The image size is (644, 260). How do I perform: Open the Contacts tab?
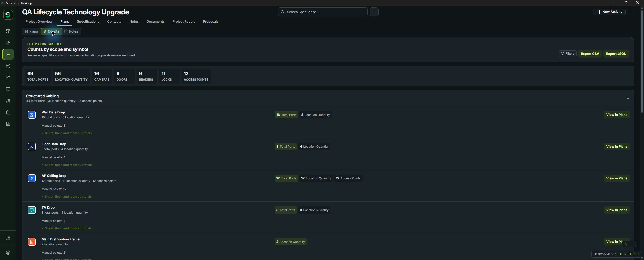(114, 22)
